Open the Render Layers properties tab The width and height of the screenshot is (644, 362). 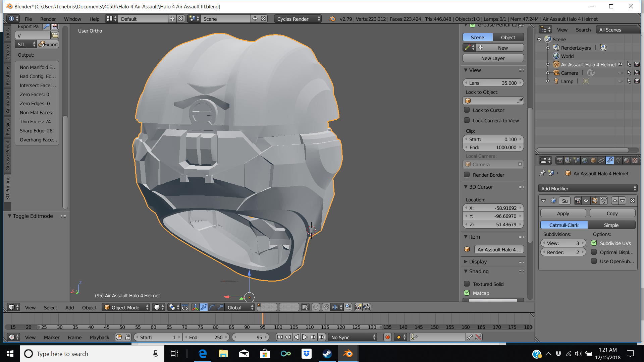tap(568, 161)
